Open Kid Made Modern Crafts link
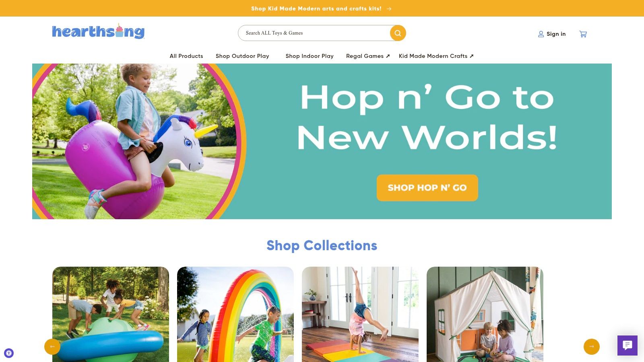Viewport: 644px width, 362px height. point(436,56)
